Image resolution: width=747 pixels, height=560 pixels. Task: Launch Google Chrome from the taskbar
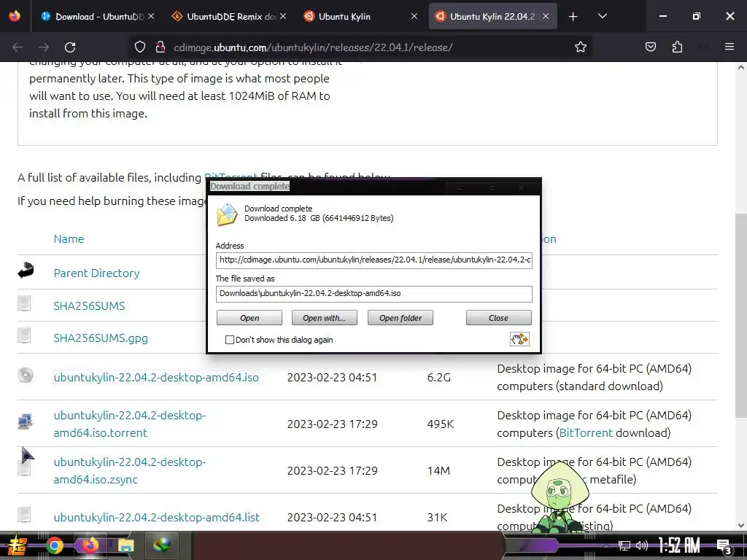[54, 545]
